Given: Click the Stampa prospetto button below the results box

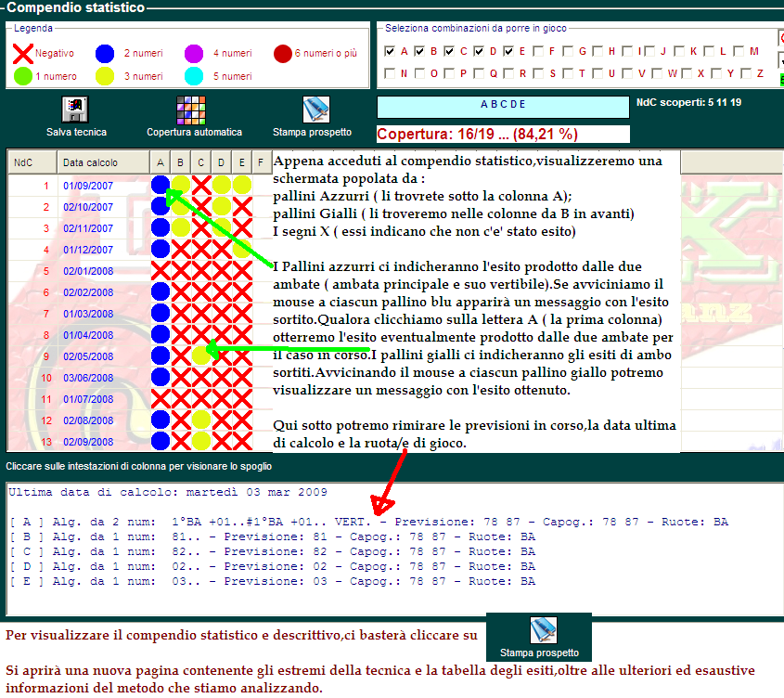Looking at the screenshot, I should click(x=539, y=638).
